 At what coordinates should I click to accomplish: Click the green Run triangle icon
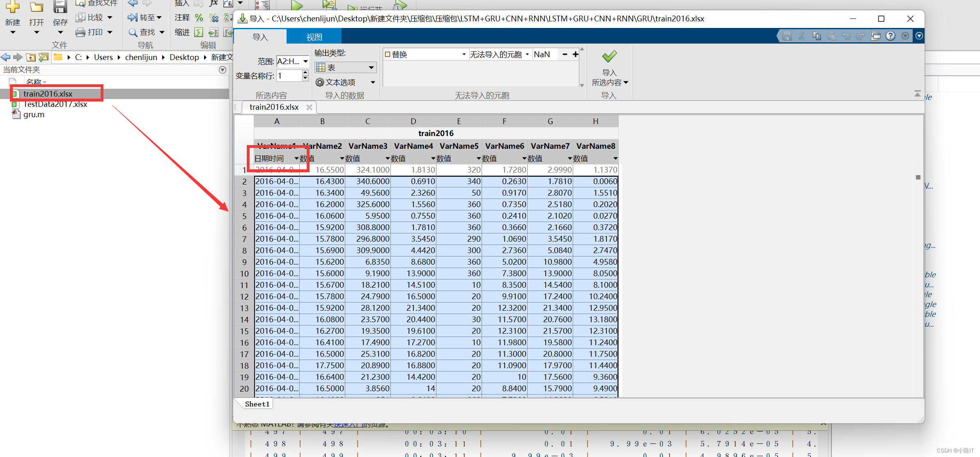coord(297,5)
